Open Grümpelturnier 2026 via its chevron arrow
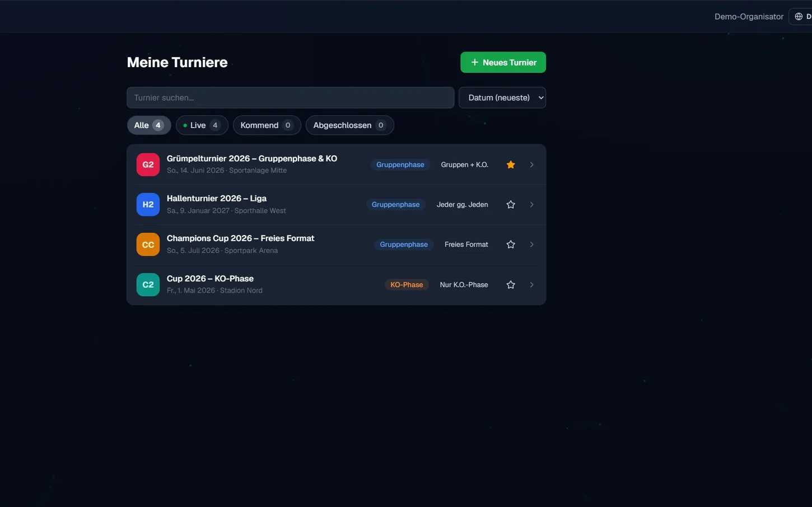The image size is (812, 507). (x=531, y=165)
